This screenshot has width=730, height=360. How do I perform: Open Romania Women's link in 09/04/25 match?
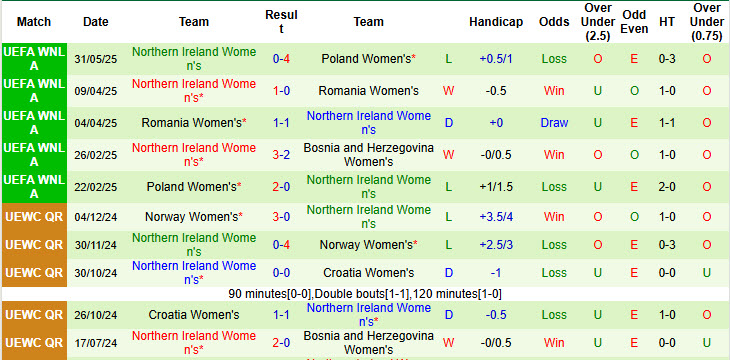pos(368,91)
